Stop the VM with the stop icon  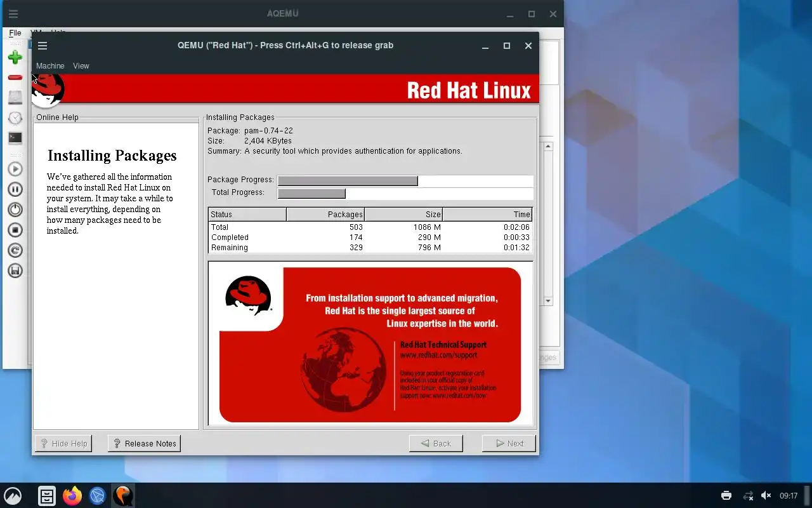[15, 230]
